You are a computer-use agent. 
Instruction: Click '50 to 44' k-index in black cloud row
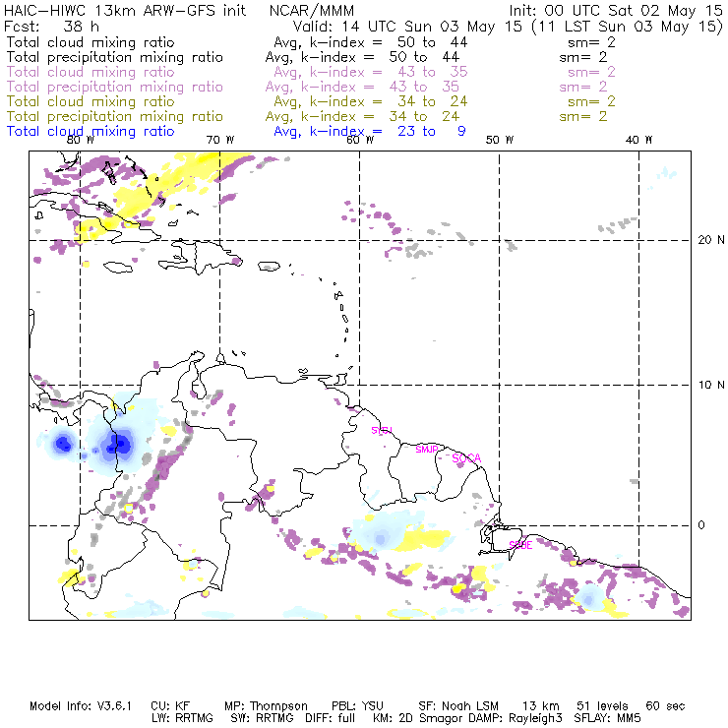click(x=432, y=42)
